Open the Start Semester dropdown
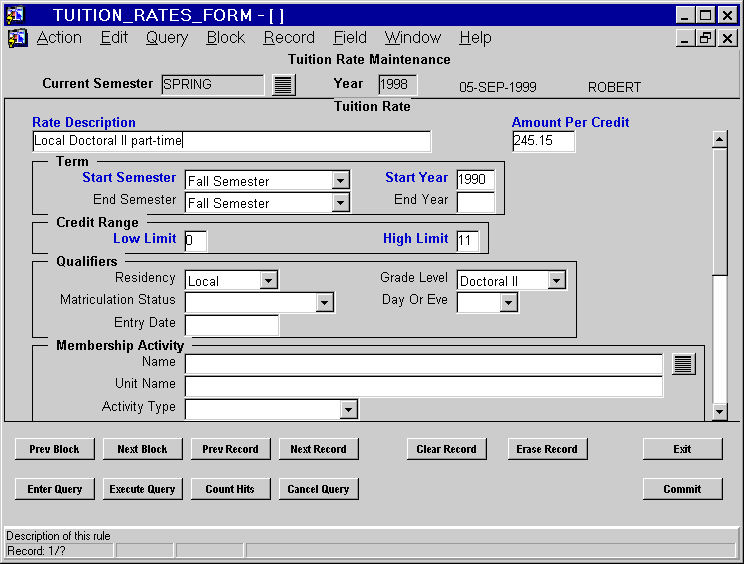The height and width of the screenshot is (564, 744). pos(340,181)
